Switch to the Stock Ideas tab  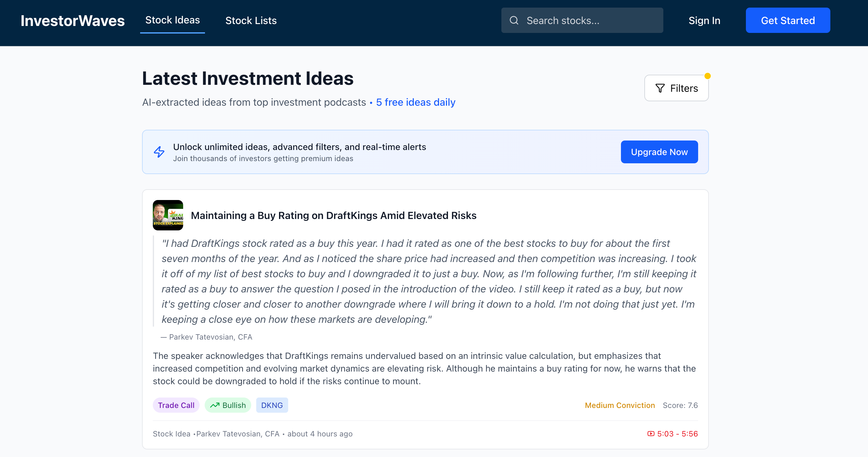click(172, 20)
